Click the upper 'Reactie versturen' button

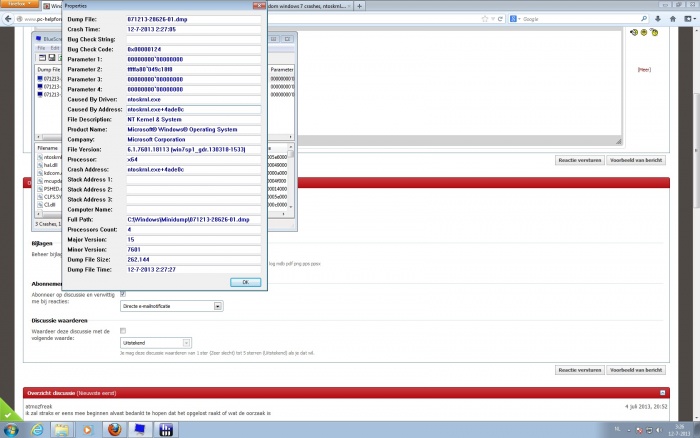(580, 160)
